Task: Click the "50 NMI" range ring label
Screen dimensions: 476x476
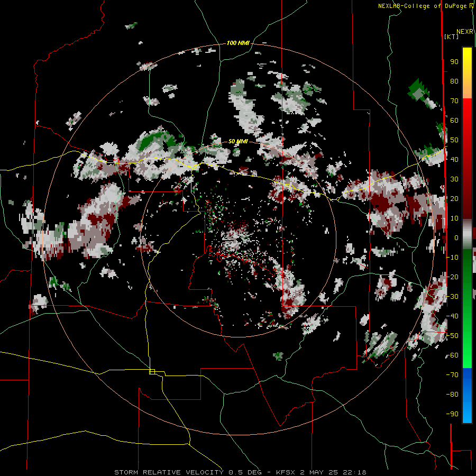Action: 238,141
